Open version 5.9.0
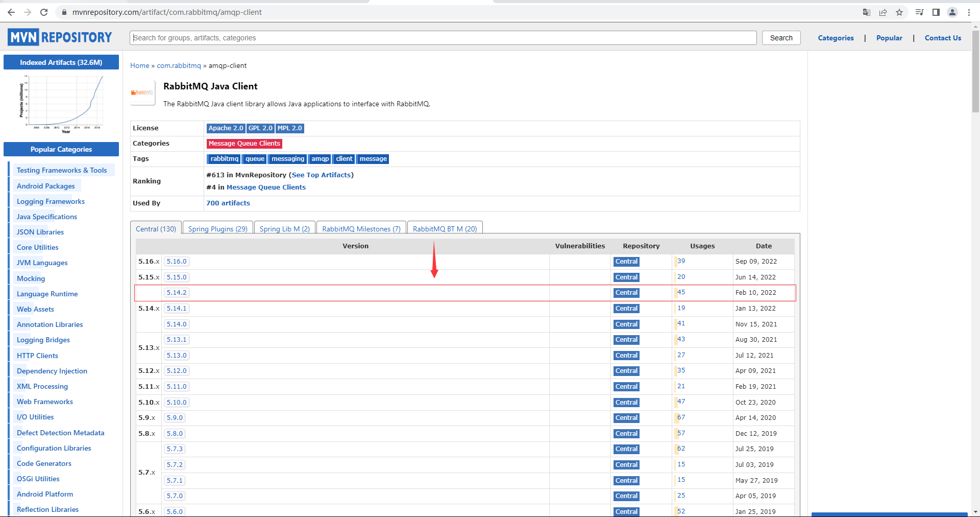Image resolution: width=980 pixels, height=517 pixels. pyautogui.click(x=175, y=418)
